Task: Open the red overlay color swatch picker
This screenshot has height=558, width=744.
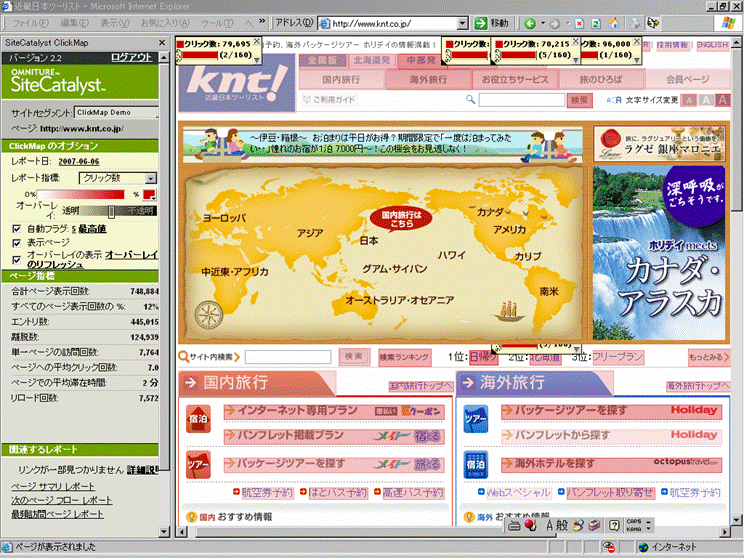Action: [149, 194]
